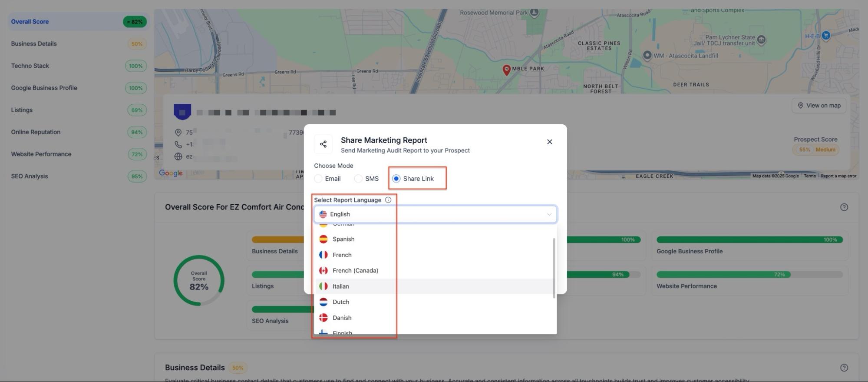Select the Email mode radio button
The image size is (868, 382).
coord(318,179)
